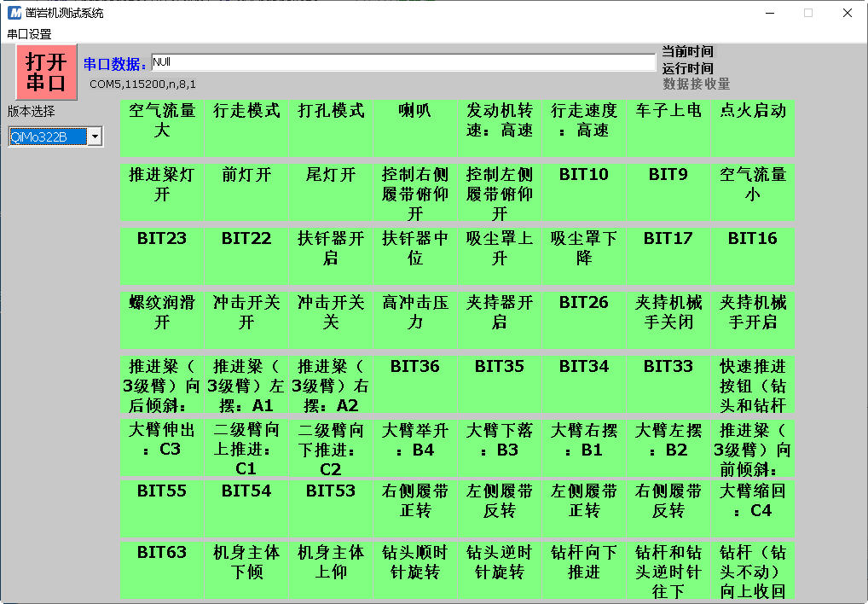The height and width of the screenshot is (604, 868).
Task: Toggle the 喇叭 horn indicator
Action: pyautogui.click(x=415, y=126)
